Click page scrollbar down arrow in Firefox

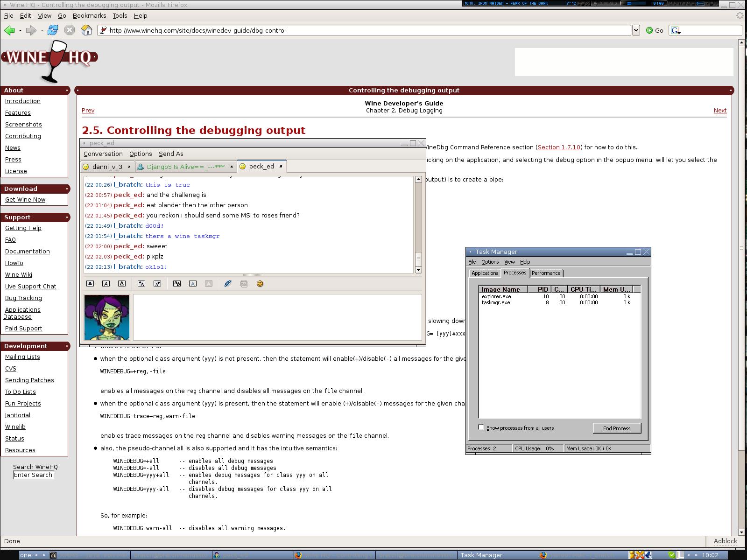coord(741,532)
